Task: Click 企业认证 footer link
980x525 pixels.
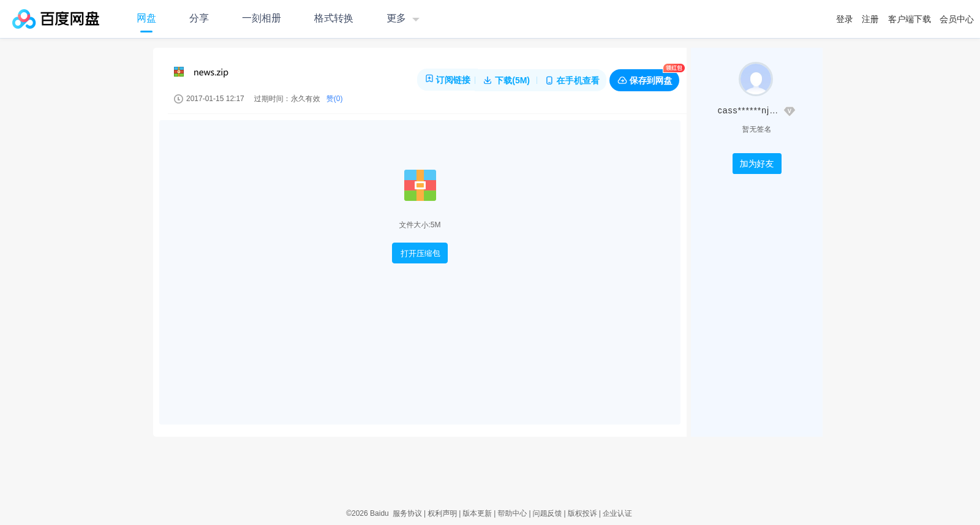Action: pyautogui.click(x=617, y=513)
